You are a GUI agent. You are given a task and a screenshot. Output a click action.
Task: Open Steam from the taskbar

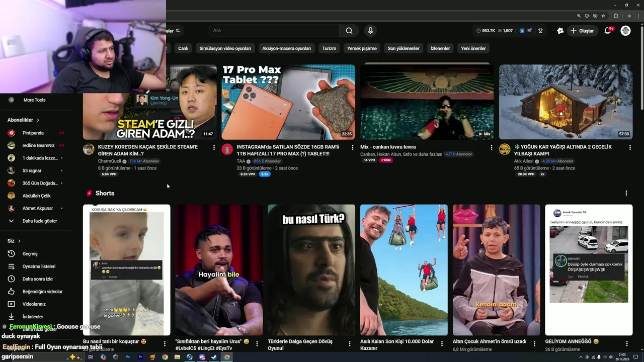tap(214, 357)
